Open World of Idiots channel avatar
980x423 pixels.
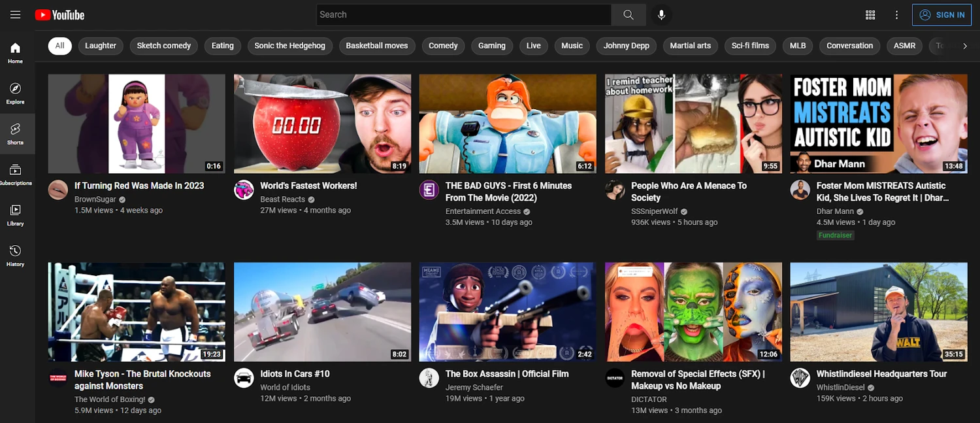[x=244, y=378]
